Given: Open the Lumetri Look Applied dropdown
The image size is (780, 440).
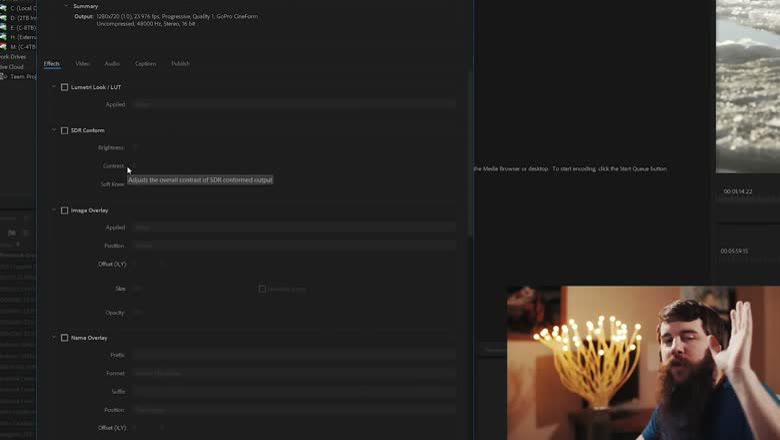Looking at the screenshot, I should pyautogui.click(x=293, y=104).
